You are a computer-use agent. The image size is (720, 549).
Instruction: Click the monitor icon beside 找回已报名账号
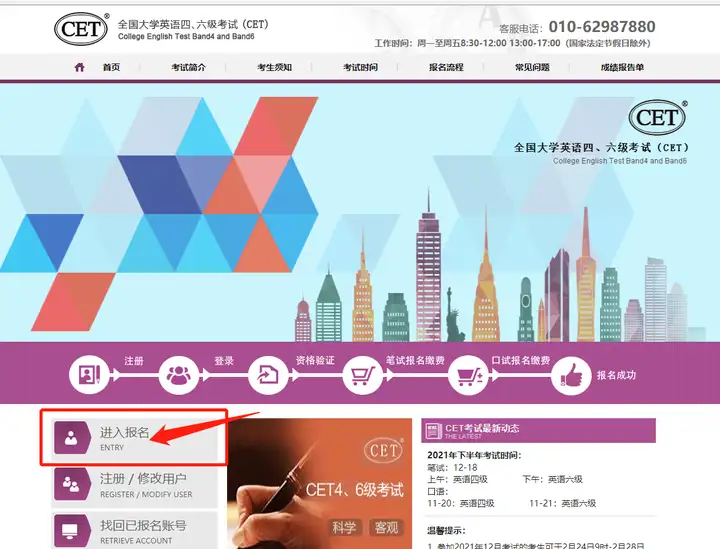click(72, 531)
